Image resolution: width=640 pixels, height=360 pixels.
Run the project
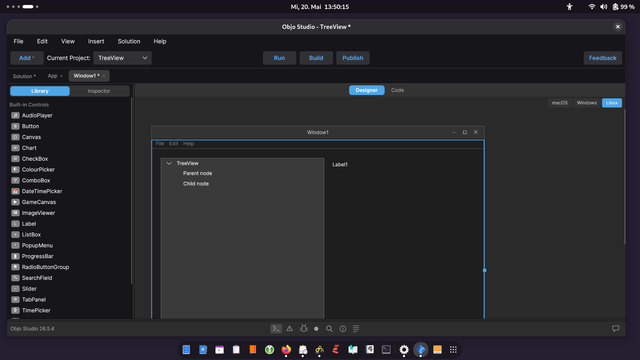279,58
